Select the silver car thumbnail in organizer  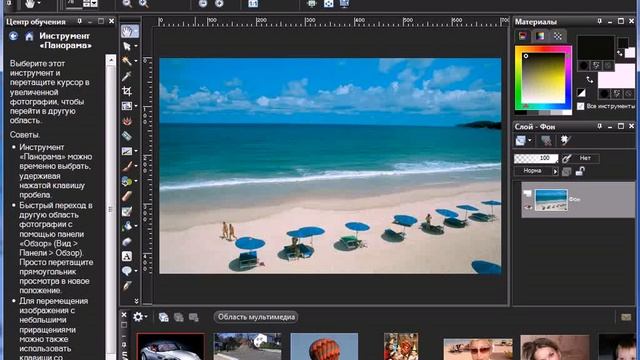click(171, 347)
